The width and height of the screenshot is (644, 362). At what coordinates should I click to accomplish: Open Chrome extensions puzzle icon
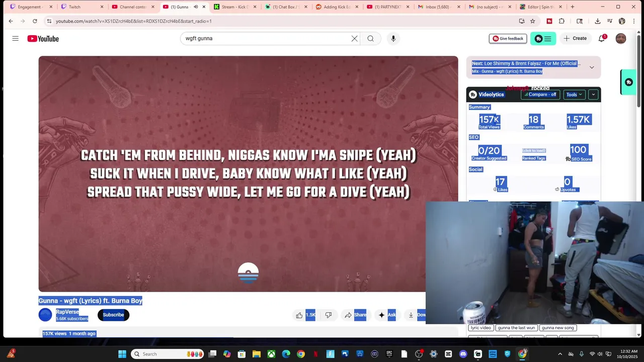click(x=562, y=21)
